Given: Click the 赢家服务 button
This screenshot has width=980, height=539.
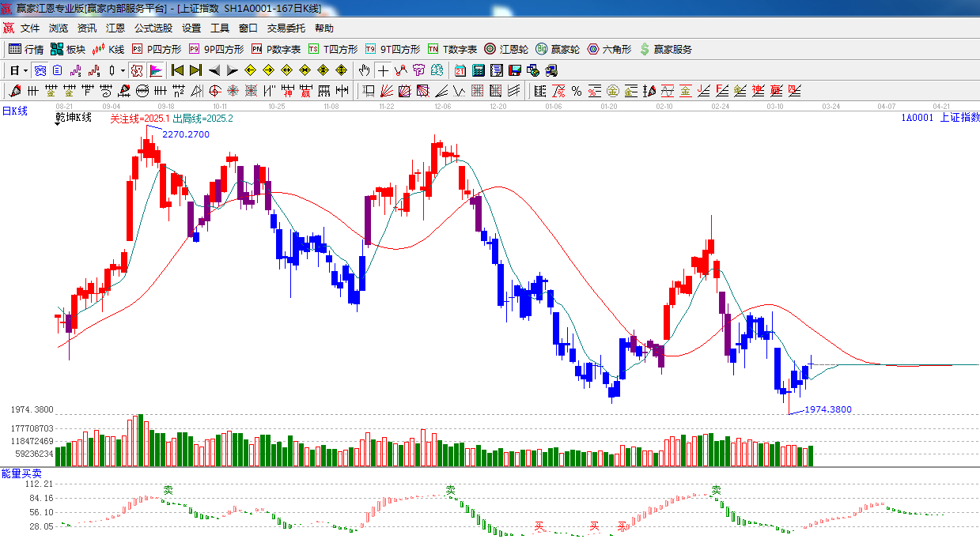Looking at the screenshot, I should 665,49.
